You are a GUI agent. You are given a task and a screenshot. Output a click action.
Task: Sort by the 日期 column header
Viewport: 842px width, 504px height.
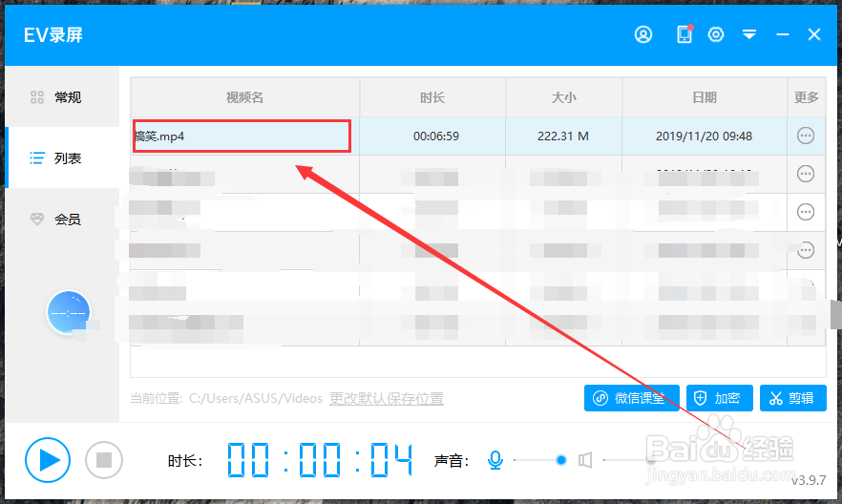(x=705, y=97)
